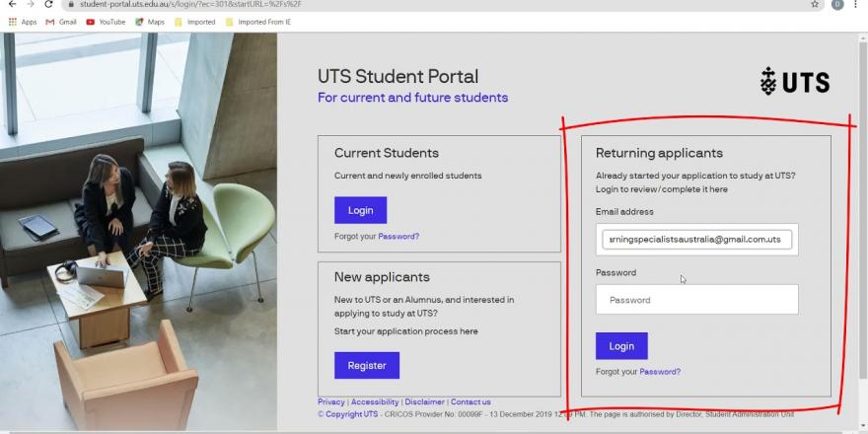Click the UTS logo

point(795,82)
